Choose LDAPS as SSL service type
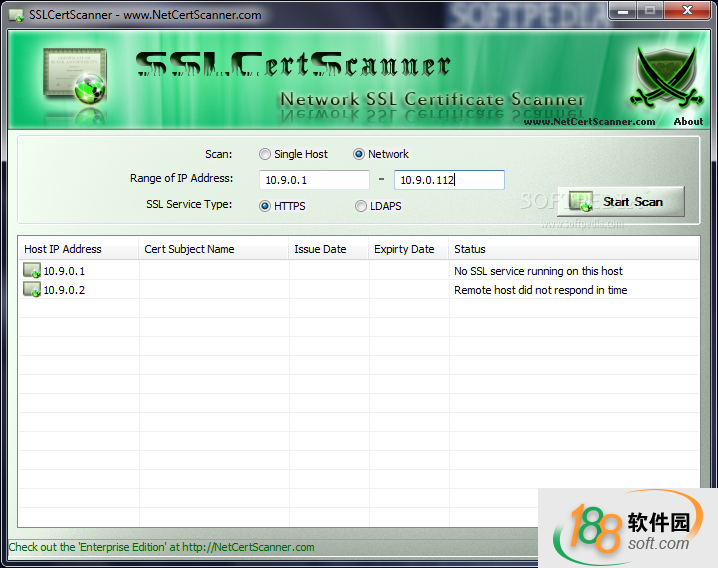Screen dimensions: 718x568 pos(361,206)
